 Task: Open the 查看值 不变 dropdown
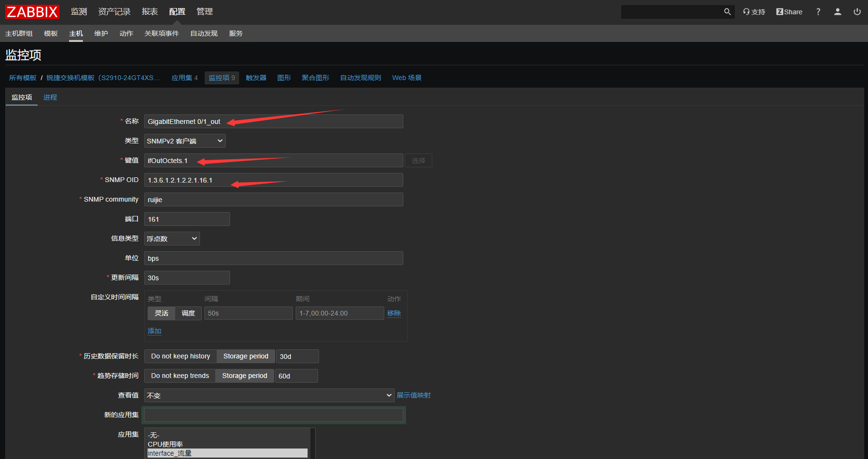tap(269, 396)
